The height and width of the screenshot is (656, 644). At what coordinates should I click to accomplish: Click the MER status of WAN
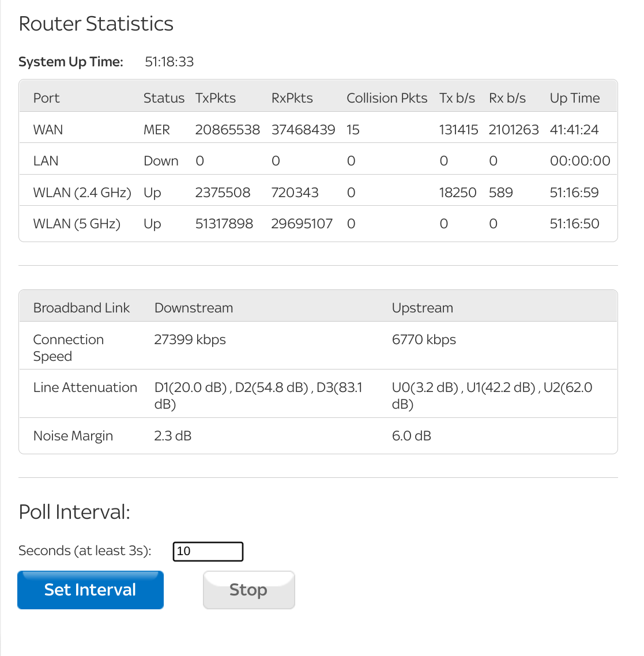(x=156, y=130)
